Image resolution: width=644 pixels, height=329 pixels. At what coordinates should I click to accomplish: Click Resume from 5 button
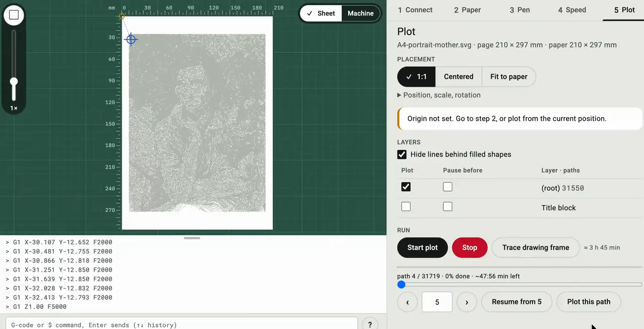[517, 302]
